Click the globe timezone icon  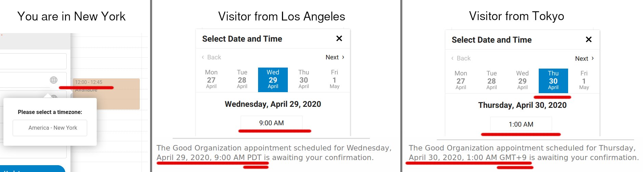point(54,80)
